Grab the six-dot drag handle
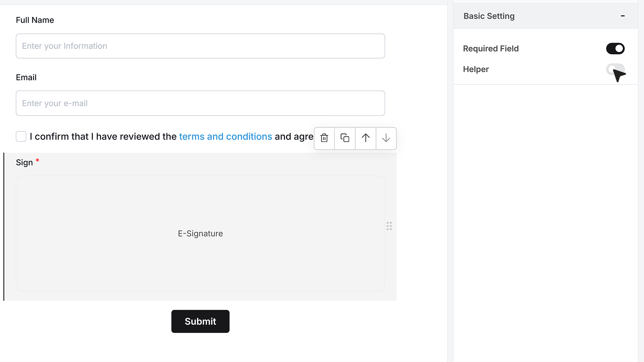Screen dimensions: 644x362 389,226
